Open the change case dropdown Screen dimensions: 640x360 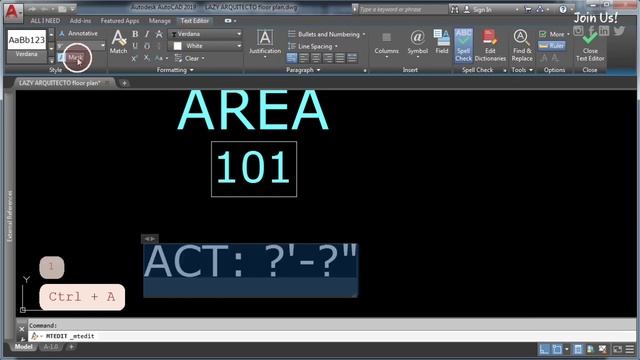pos(161,58)
